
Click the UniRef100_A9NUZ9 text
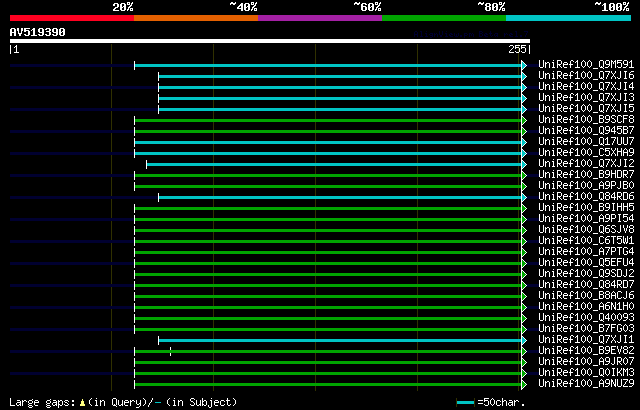point(586,384)
